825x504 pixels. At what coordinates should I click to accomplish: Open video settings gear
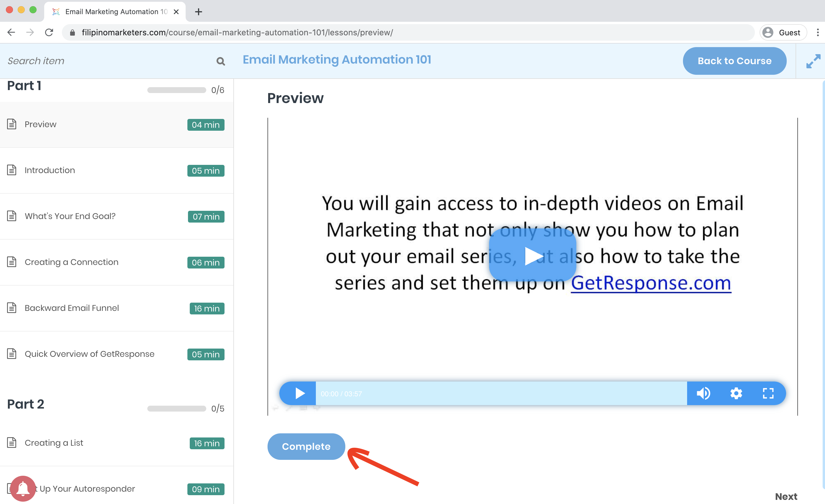[x=736, y=393]
